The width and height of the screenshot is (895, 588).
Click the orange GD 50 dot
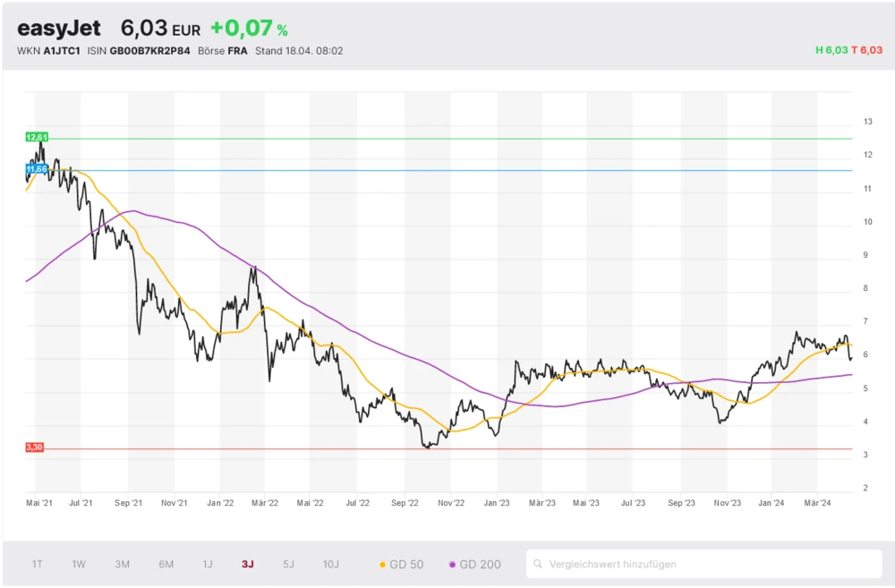point(383,565)
